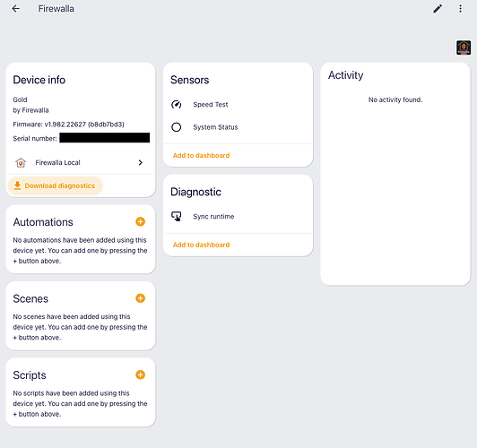Expand Firewalla Local via chevron arrow
Screen dimensions: 477x448
click(x=140, y=162)
